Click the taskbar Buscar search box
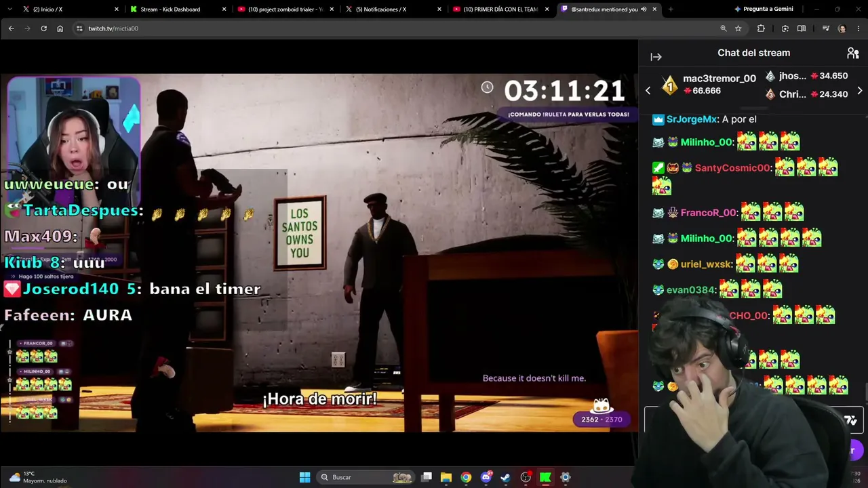 point(366,477)
